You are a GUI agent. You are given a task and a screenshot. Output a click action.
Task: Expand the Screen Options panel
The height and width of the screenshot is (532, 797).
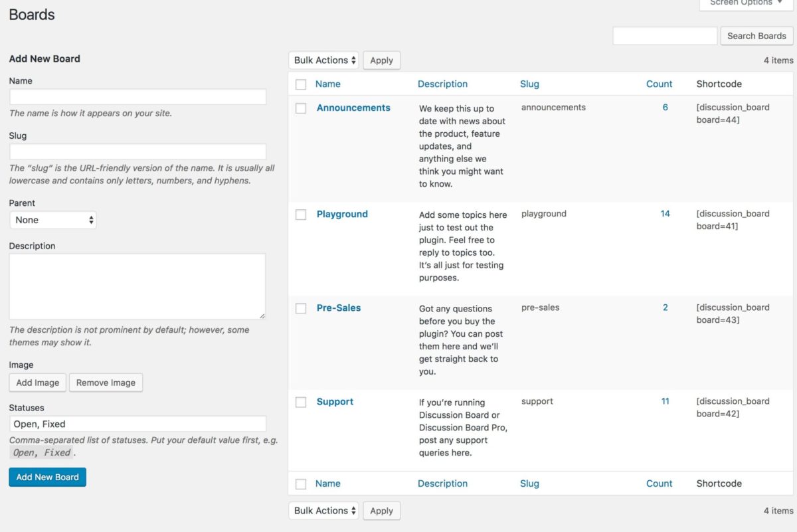coord(745,3)
